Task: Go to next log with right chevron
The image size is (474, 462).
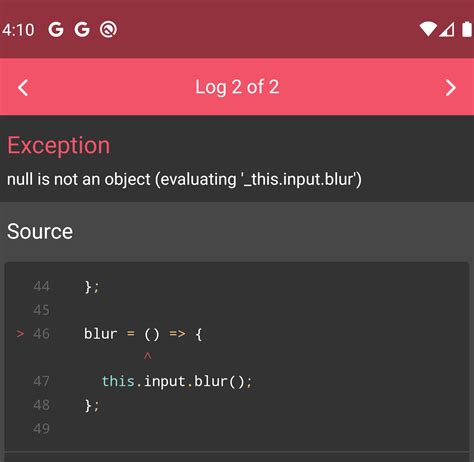Action: pos(450,88)
